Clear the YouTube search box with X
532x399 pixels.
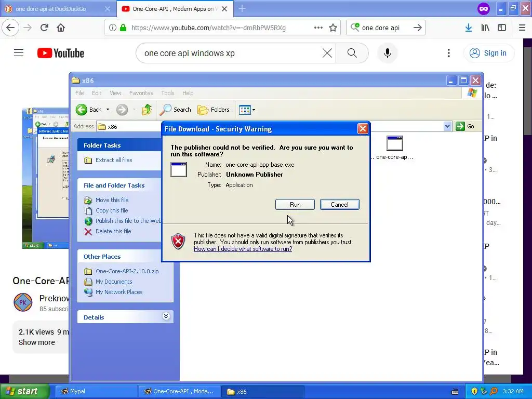point(327,53)
